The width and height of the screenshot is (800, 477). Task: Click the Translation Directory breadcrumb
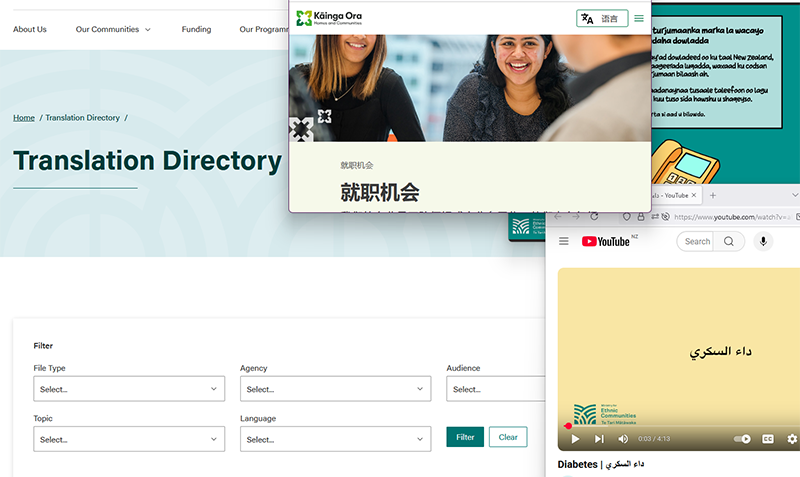[82, 117]
